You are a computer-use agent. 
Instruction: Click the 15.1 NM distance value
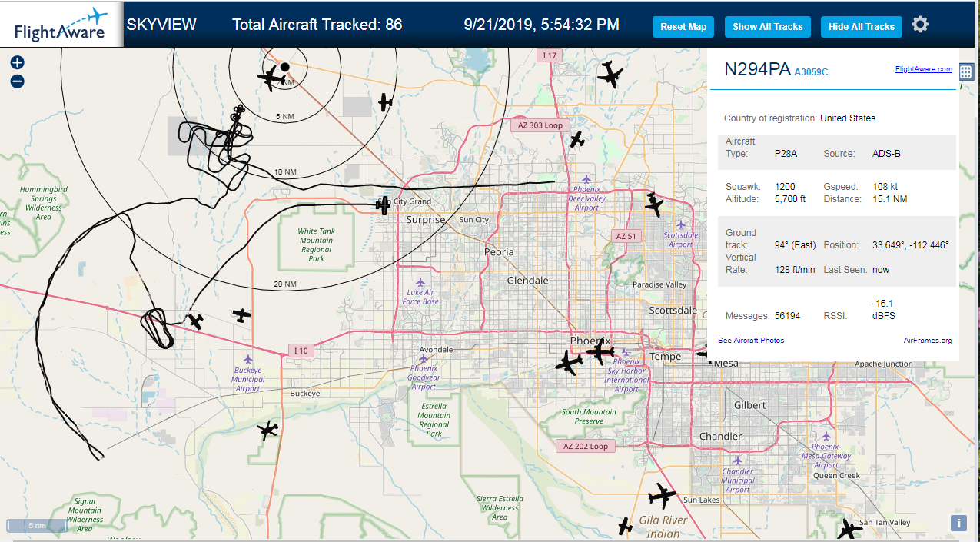click(889, 199)
